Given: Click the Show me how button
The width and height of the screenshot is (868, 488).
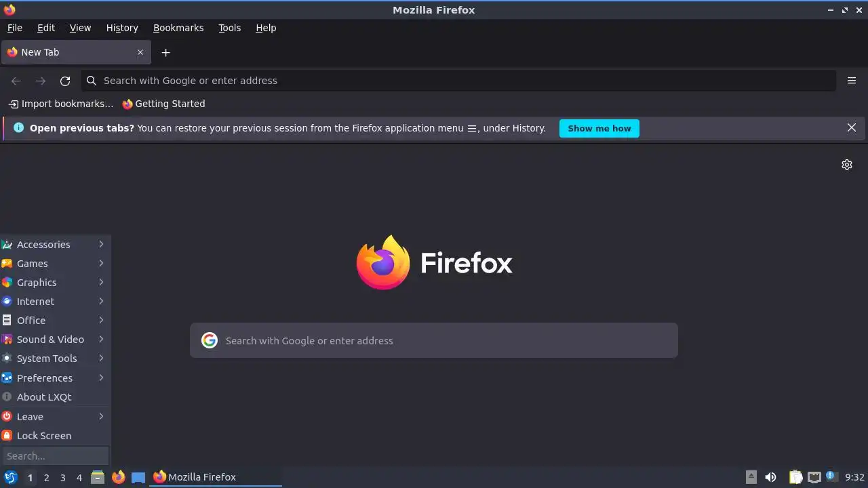Looking at the screenshot, I should 599,128.
